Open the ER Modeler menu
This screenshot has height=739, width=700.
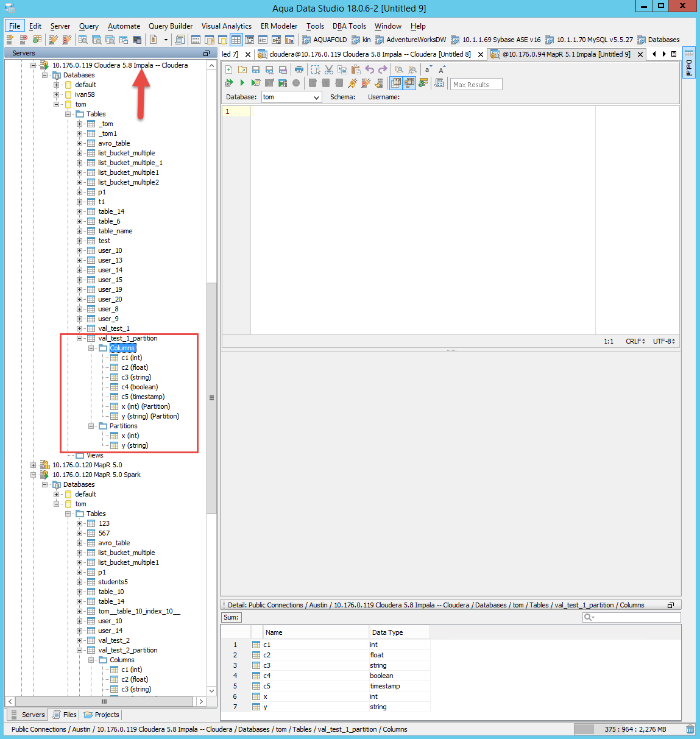click(279, 26)
